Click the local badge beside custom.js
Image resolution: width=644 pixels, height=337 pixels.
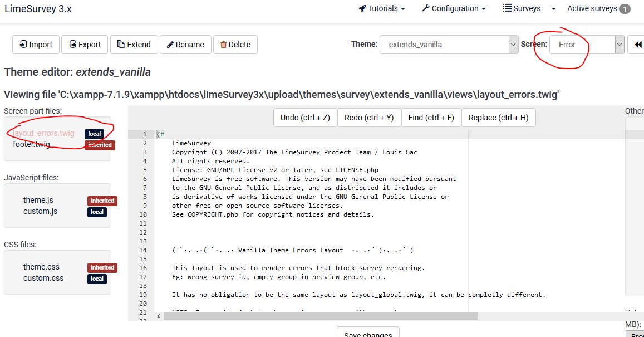click(97, 212)
